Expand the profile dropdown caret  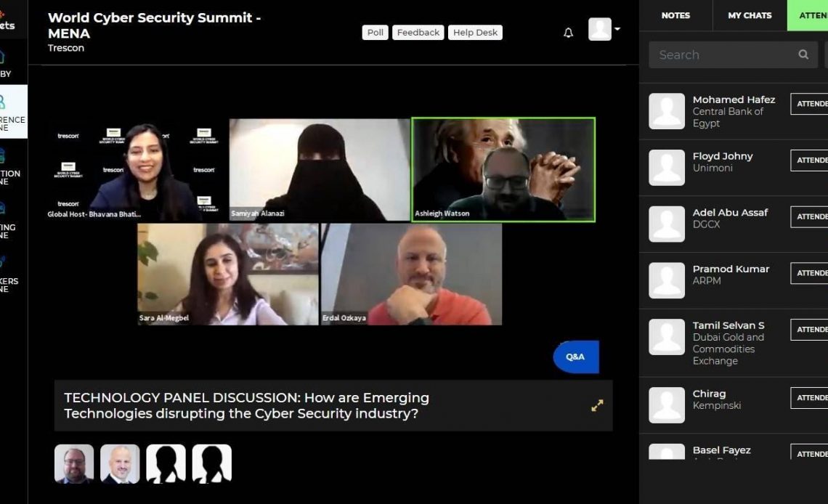(617, 29)
